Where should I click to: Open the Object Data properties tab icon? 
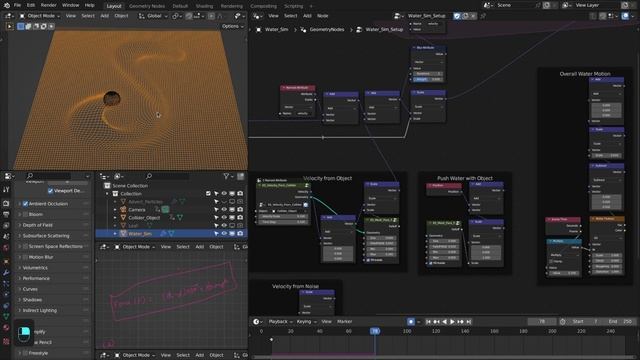pos(6,316)
